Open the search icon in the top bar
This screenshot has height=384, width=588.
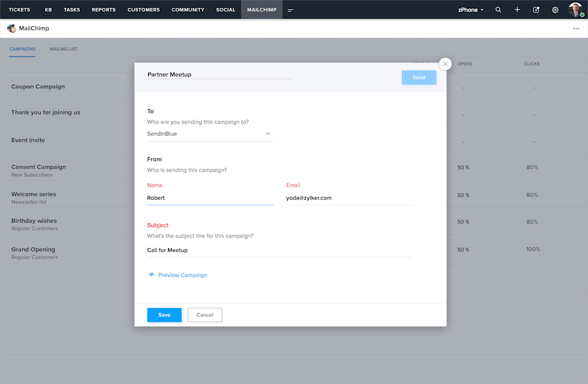(x=497, y=9)
